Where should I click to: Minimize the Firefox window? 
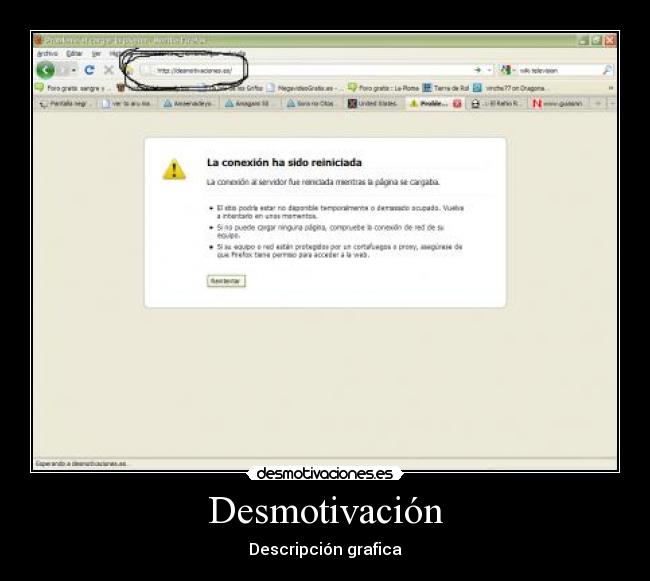[584, 40]
